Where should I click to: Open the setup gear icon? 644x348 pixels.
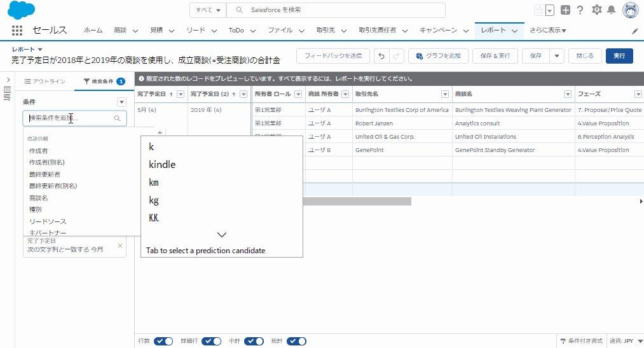tap(596, 10)
